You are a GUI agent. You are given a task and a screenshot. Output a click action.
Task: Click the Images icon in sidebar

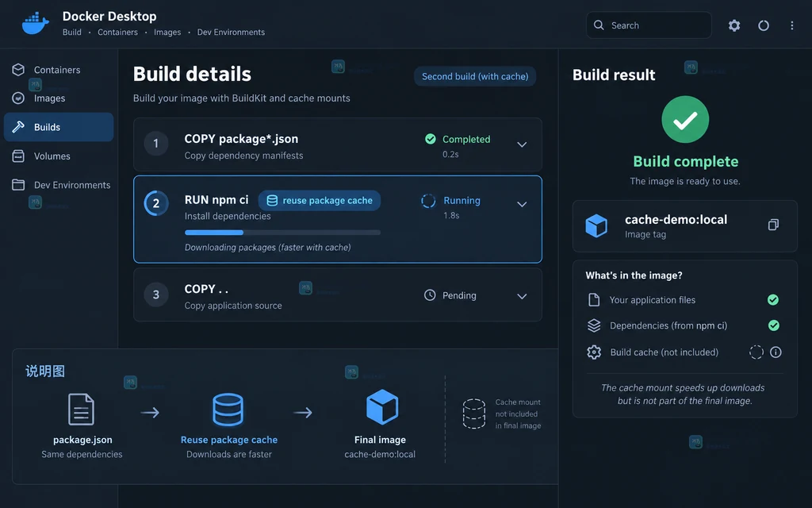18,98
